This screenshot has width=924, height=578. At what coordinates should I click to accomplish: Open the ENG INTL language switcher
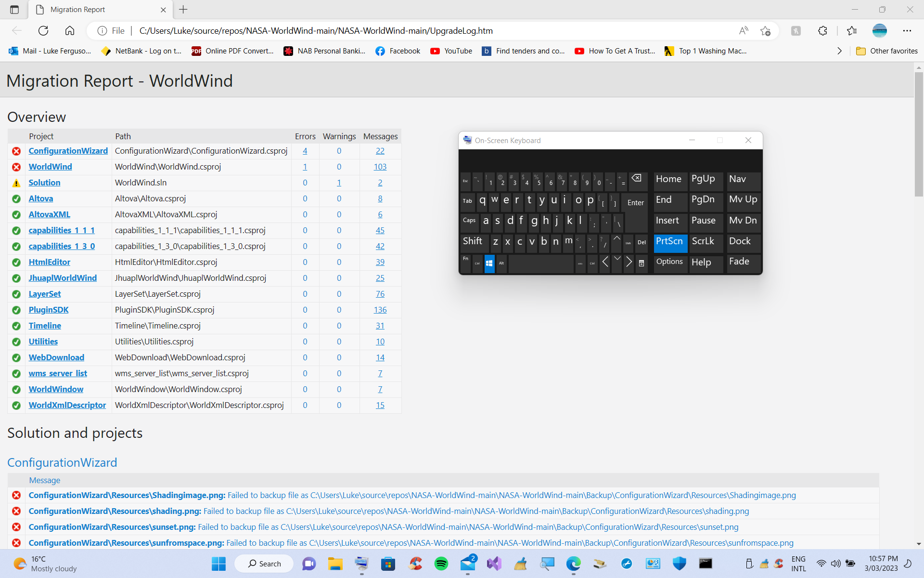pos(798,564)
